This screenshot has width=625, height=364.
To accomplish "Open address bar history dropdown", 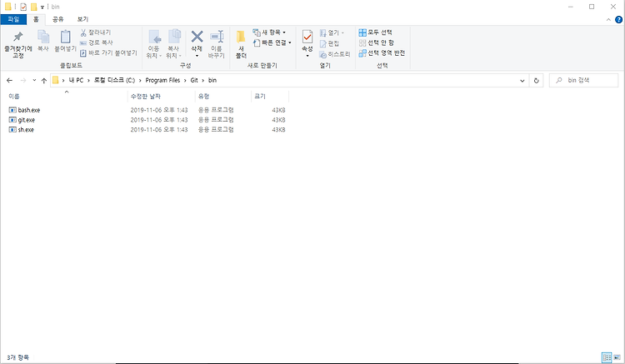I will point(522,81).
